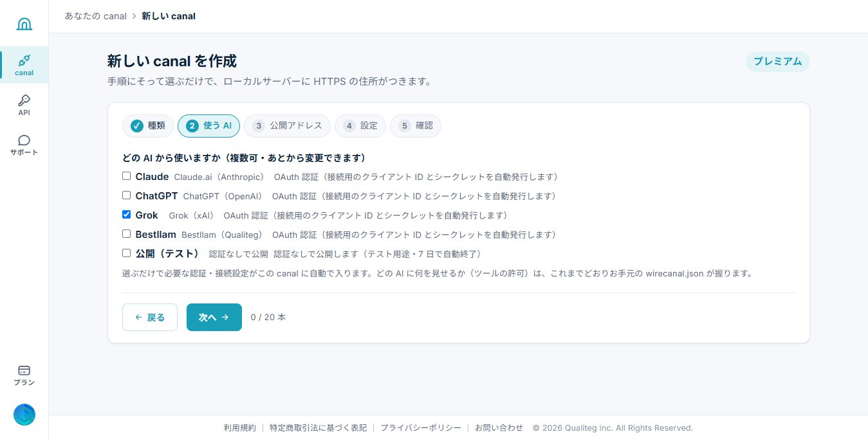Open the 特定商取引法に基づく表記 link
The height and width of the screenshot is (441, 868).
[318, 428]
